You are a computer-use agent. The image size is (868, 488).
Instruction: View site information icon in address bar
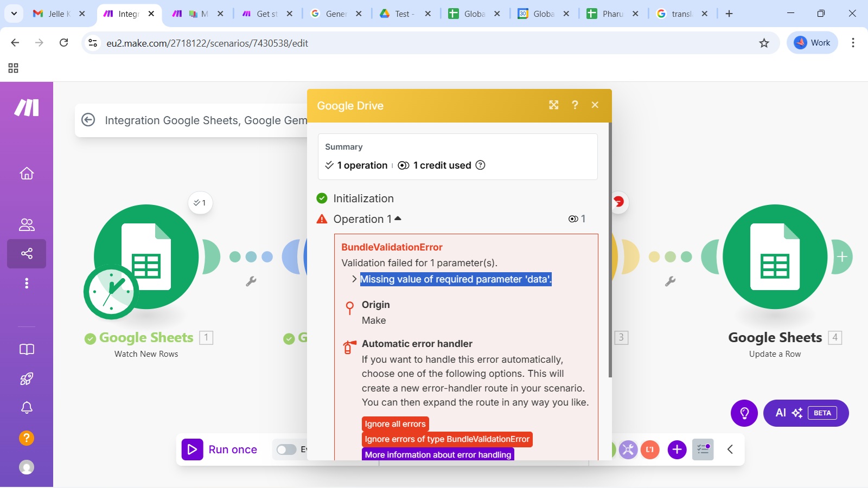point(93,43)
